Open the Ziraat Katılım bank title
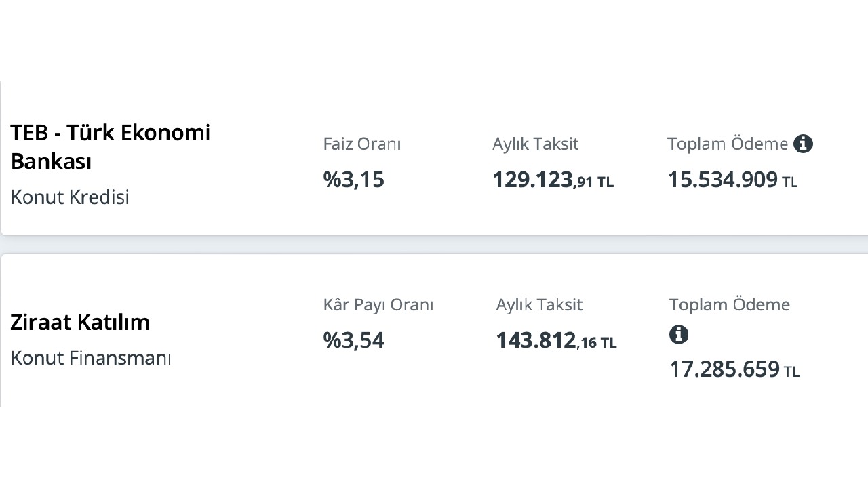The width and height of the screenshot is (868, 488). pyautogui.click(x=80, y=323)
